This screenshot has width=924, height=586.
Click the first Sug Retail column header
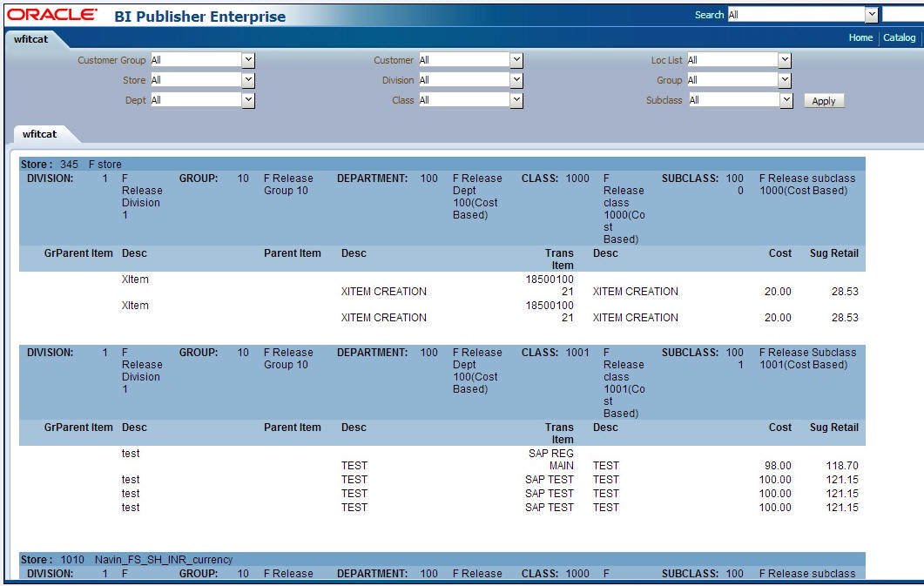coord(833,253)
